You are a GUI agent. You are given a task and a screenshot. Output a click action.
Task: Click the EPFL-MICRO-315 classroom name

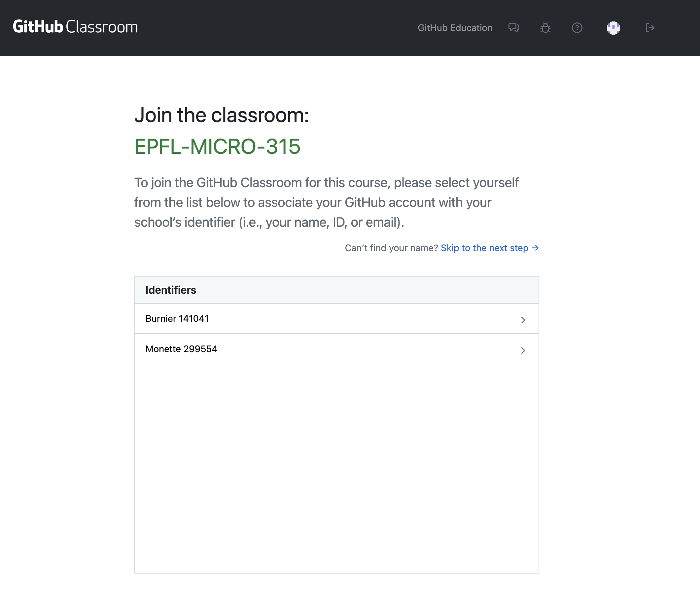point(217,147)
